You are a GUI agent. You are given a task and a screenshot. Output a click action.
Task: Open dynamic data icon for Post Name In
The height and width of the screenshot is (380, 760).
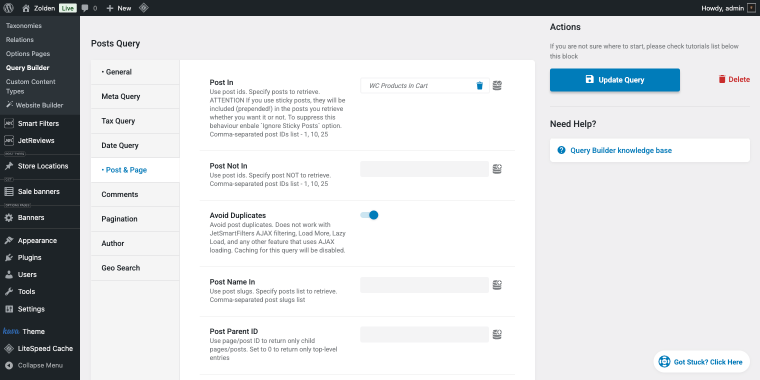tap(497, 285)
